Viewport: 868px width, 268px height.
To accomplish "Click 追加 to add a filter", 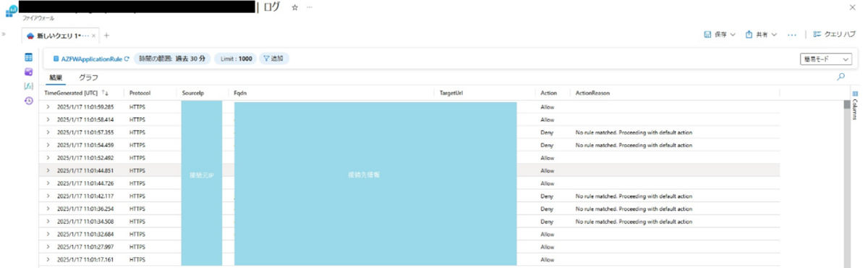I will point(273,59).
